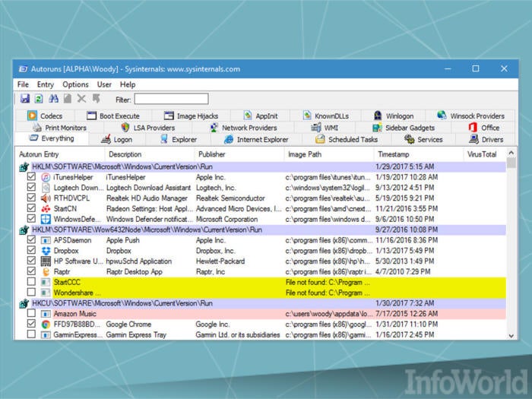Click the Google Chrome entry icon
532x399 pixels.
point(46,325)
